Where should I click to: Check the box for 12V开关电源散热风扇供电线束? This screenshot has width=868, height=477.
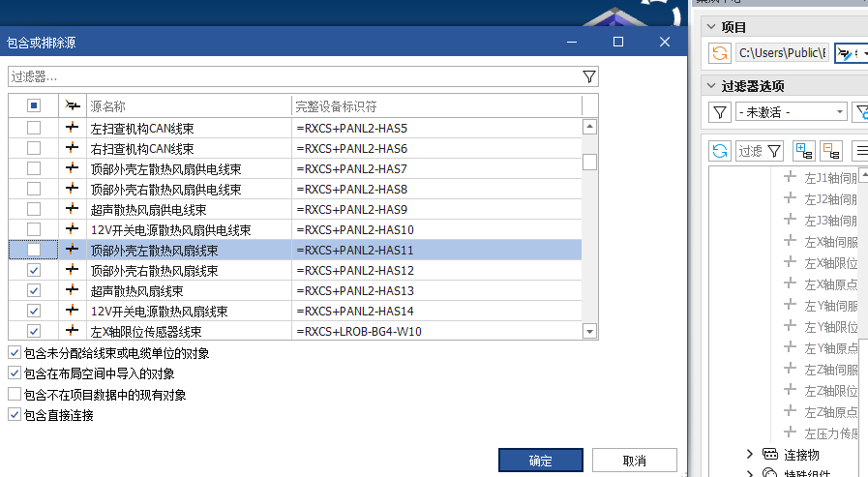[x=34, y=229]
